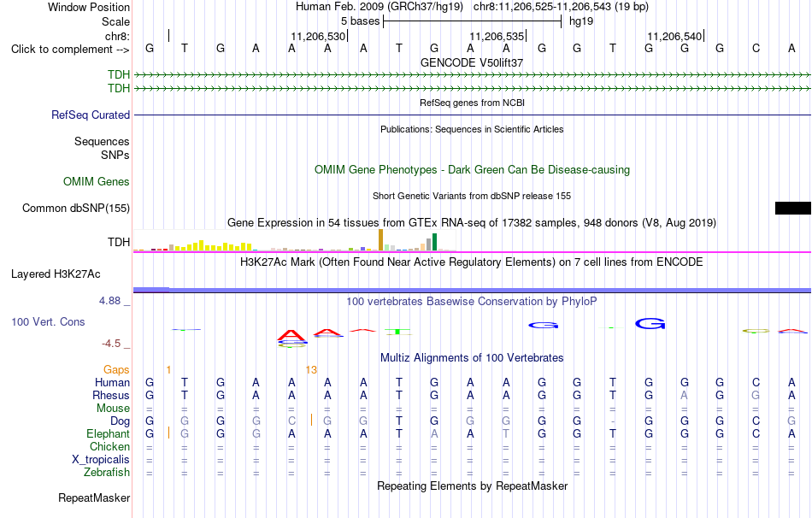This screenshot has height=518, width=812.
Task: Click the GENCODE V50lift37 track title
Action: (x=472, y=62)
